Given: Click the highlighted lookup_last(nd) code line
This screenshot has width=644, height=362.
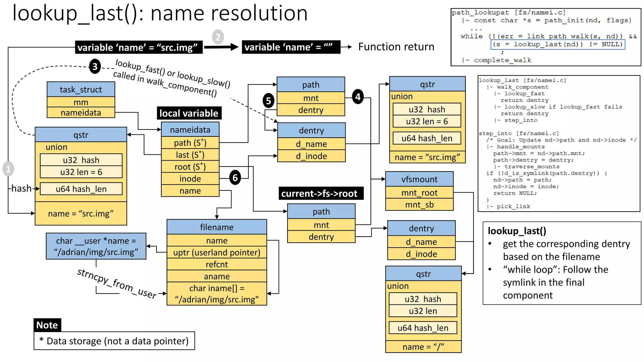Looking at the screenshot, I should click(558, 44).
